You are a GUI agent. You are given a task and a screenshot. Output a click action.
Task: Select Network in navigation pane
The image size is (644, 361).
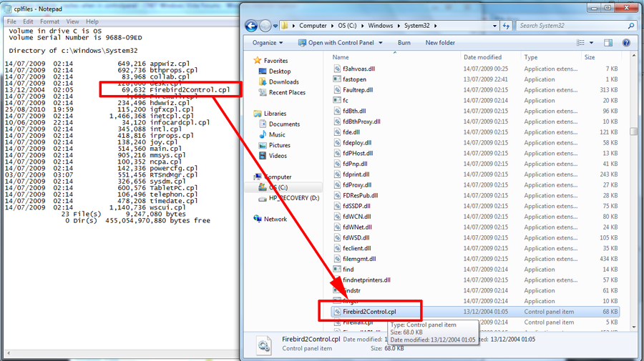[275, 219]
